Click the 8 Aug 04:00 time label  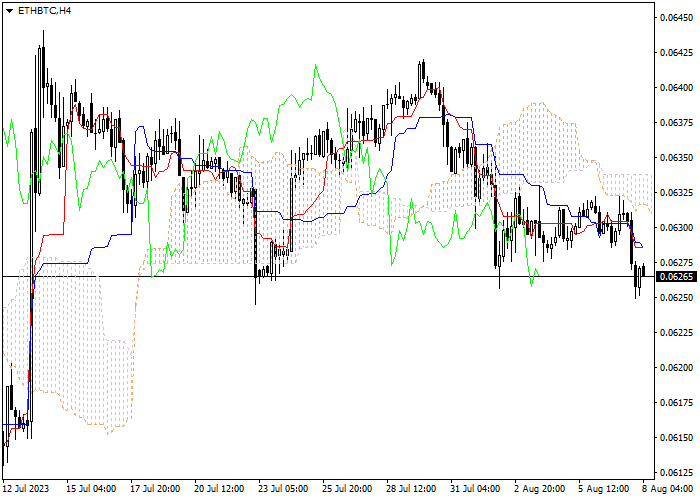click(668, 489)
